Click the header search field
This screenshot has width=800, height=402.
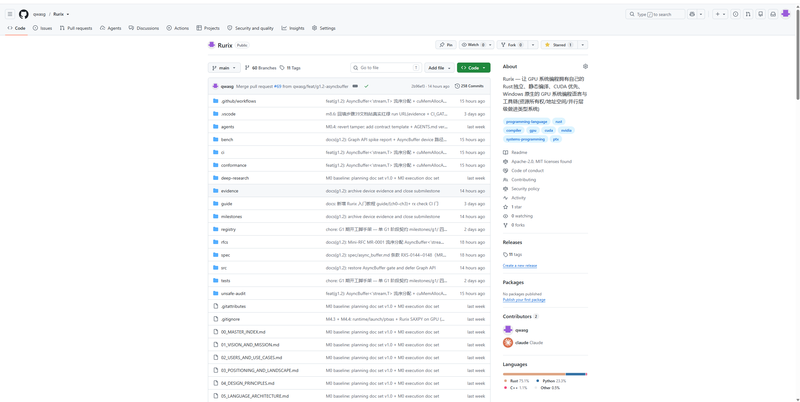click(655, 14)
